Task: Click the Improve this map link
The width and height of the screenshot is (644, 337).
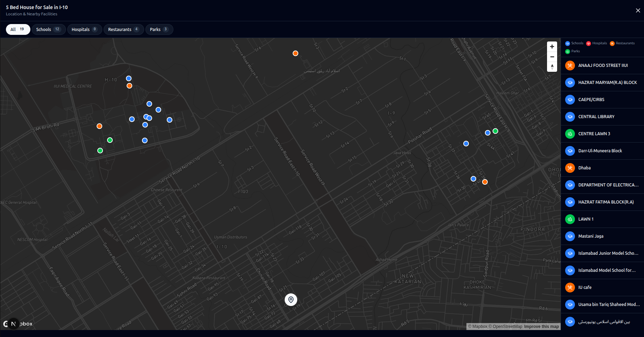Action: pyautogui.click(x=541, y=327)
